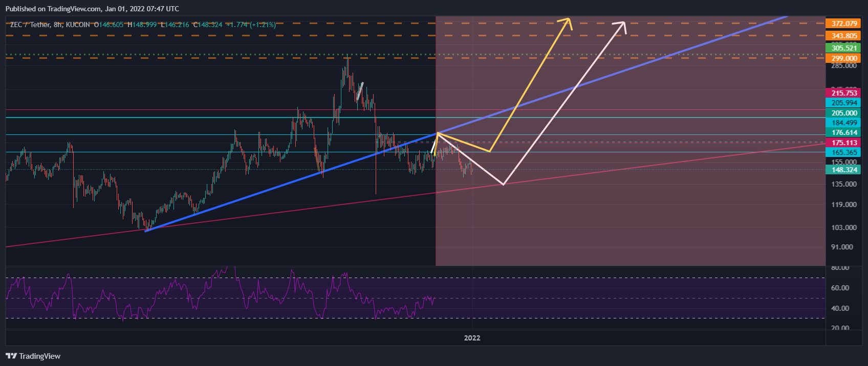Select the orange 343.805 price label
Image resolution: width=868 pixels, height=366 pixels.
coord(843,36)
